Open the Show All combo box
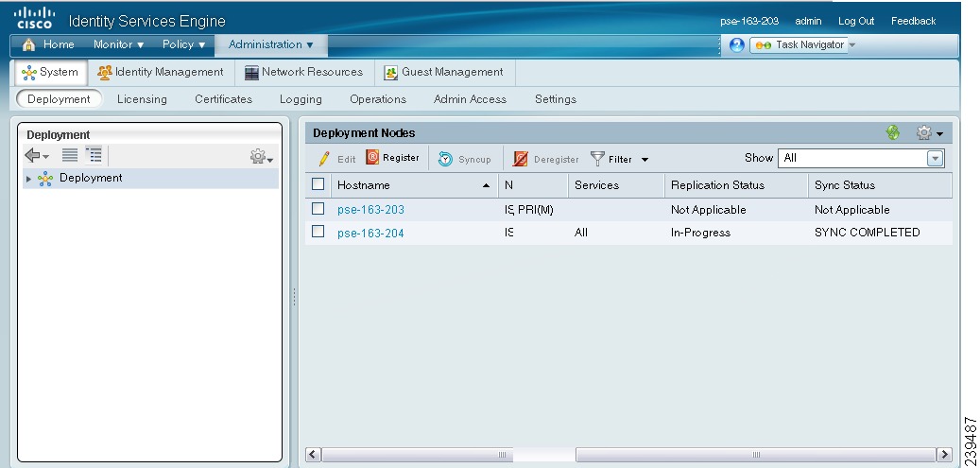Image resolution: width=980 pixels, height=468 pixels. click(861, 158)
